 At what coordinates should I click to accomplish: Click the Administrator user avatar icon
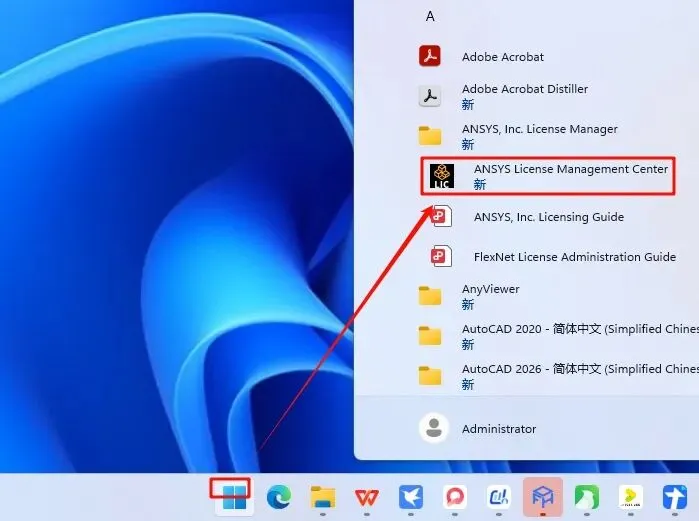433,428
